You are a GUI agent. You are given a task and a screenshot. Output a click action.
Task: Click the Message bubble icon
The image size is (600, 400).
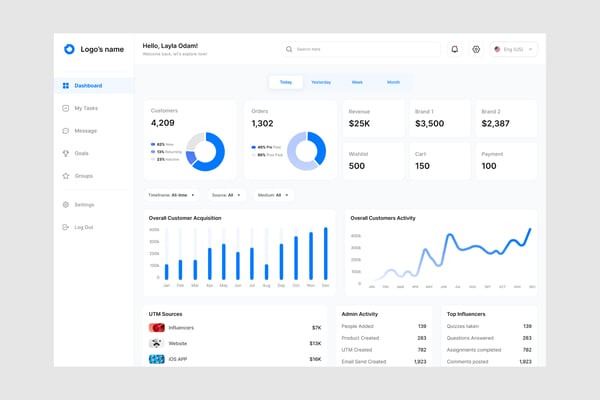click(x=66, y=131)
